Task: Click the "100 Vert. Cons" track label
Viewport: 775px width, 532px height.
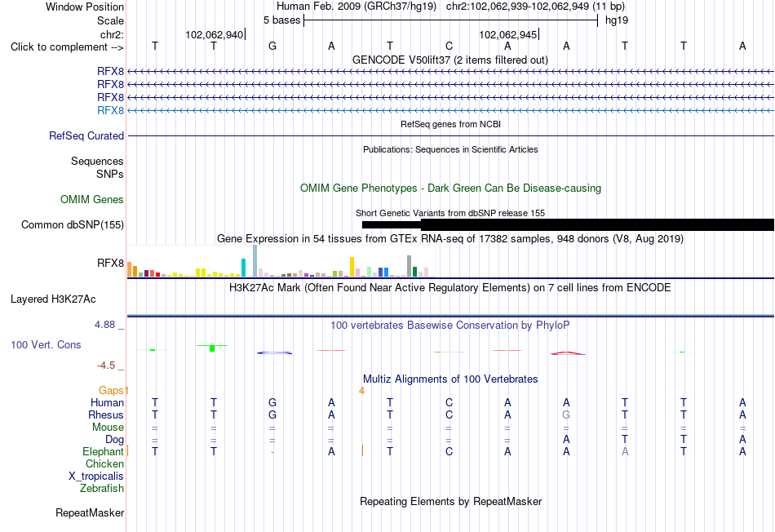Action: pyautogui.click(x=46, y=344)
